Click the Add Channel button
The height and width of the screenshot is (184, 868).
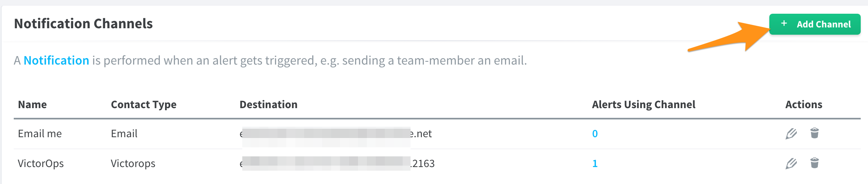pos(815,24)
